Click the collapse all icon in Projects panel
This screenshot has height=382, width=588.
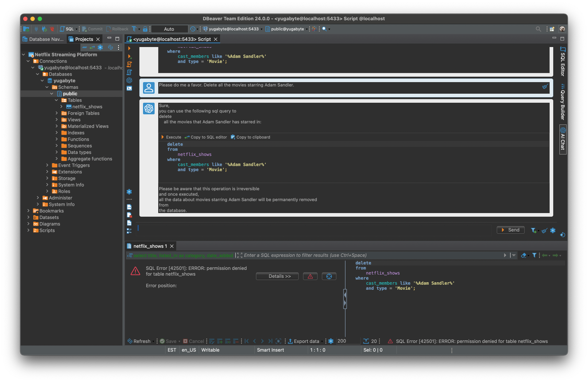click(84, 47)
